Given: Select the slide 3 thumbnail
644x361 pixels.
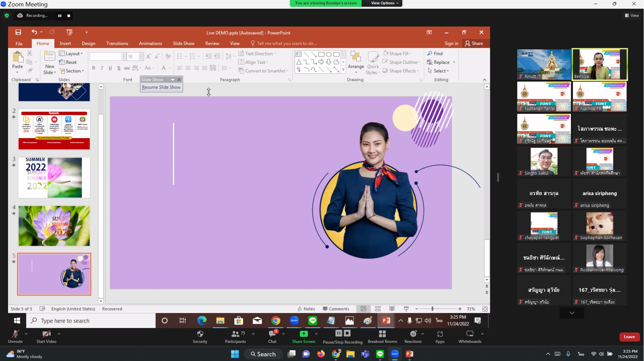Looking at the screenshot, I should click(54, 178).
